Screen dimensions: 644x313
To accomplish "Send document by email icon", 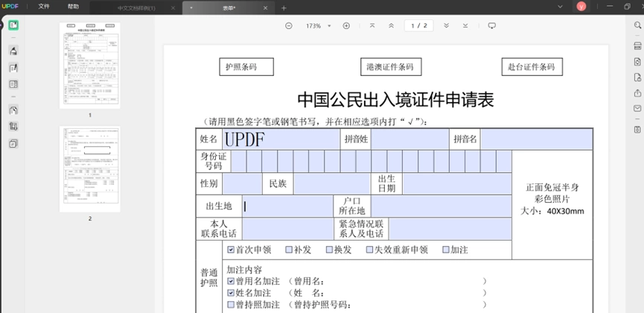I will pos(637,109).
